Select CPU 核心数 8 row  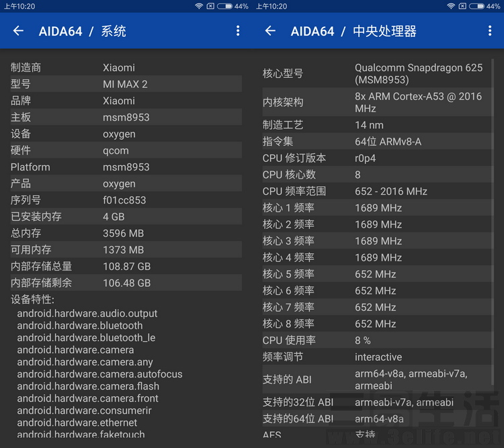pyautogui.click(x=377, y=175)
